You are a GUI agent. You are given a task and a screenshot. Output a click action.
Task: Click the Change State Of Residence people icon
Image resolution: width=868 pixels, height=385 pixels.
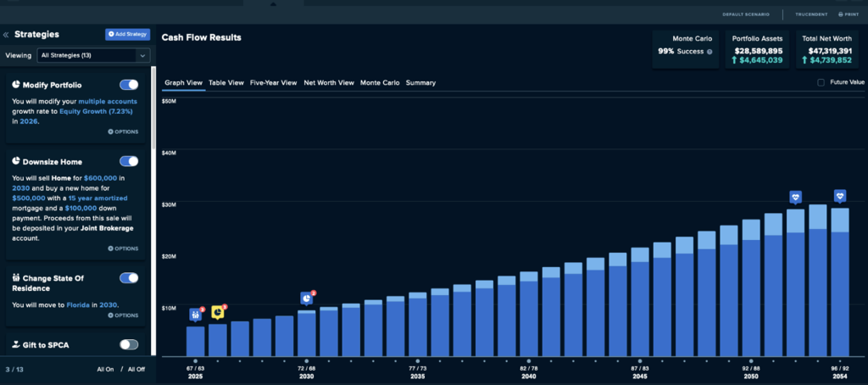coord(16,278)
